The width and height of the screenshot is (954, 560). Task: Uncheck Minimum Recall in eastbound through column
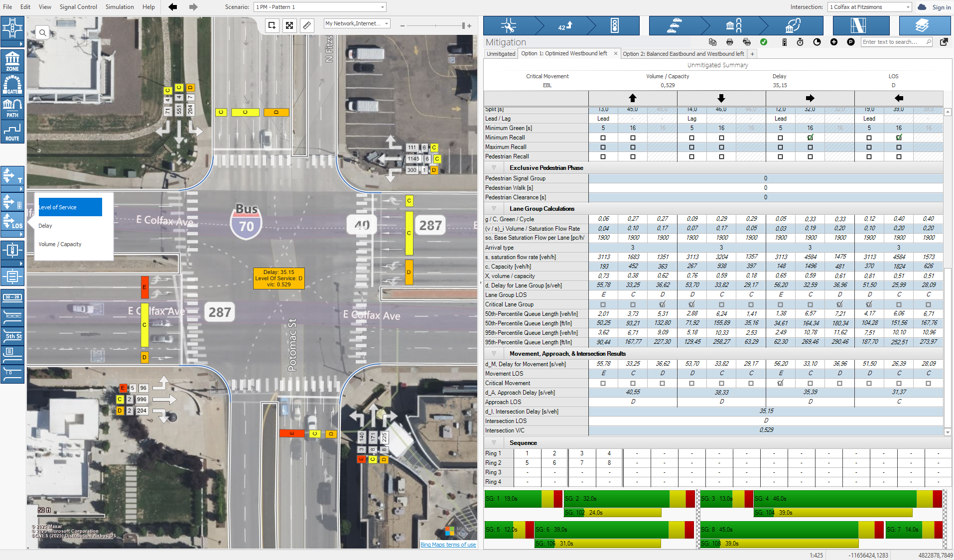click(810, 138)
